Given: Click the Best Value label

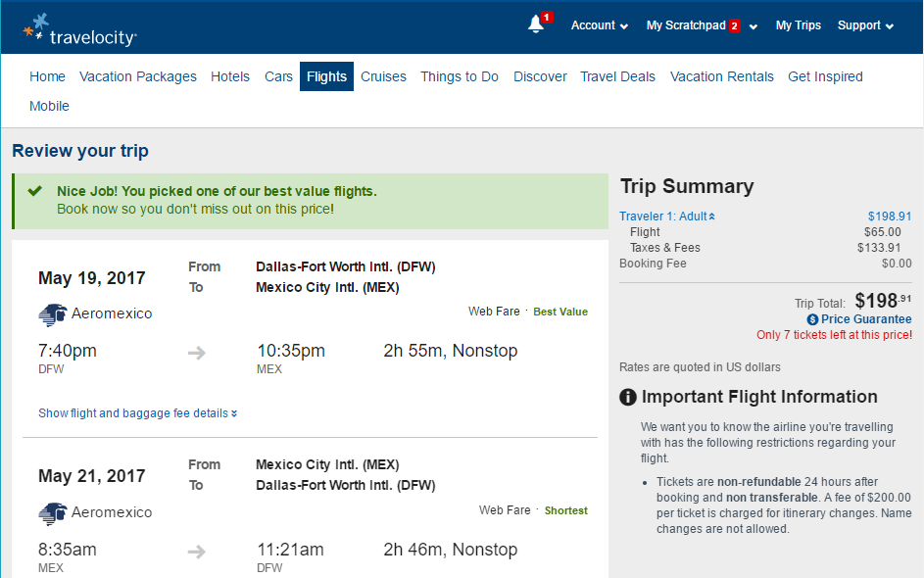Looking at the screenshot, I should click(x=560, y=311).
